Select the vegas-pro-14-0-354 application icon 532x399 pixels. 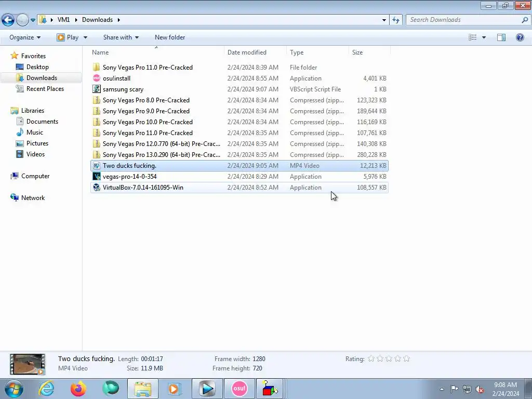pos(96,177)
